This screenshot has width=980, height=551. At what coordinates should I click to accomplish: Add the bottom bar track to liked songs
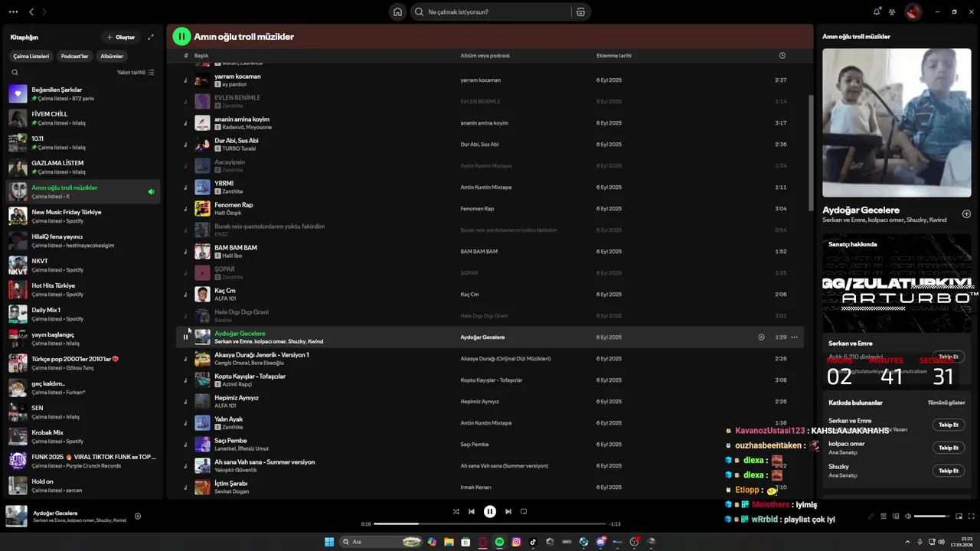coord(138,516)
